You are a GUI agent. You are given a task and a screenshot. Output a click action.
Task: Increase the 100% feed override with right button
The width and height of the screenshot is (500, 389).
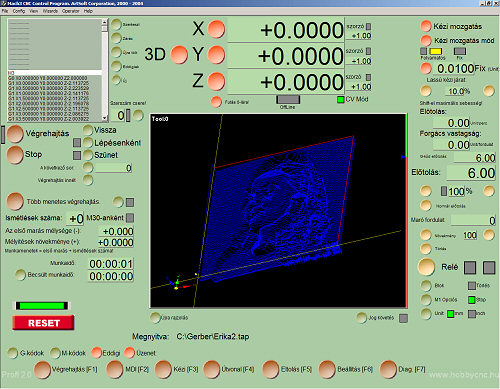[489, 191]
